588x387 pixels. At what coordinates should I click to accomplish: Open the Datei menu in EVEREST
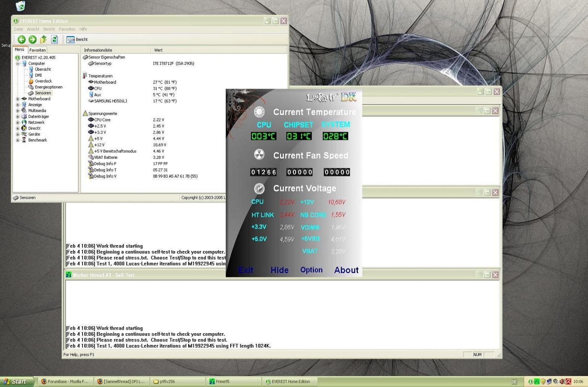(18, 29)
